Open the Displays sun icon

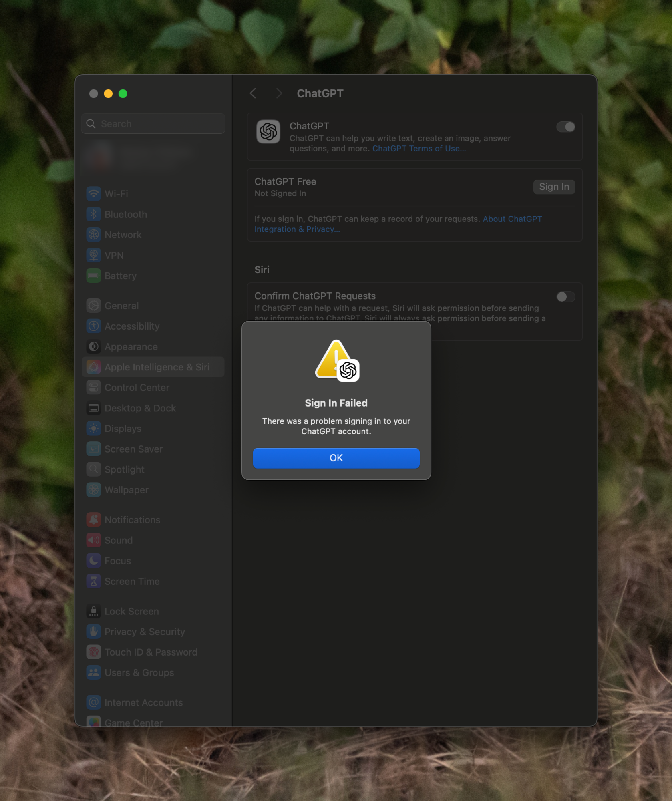click(x=93, y=429)
